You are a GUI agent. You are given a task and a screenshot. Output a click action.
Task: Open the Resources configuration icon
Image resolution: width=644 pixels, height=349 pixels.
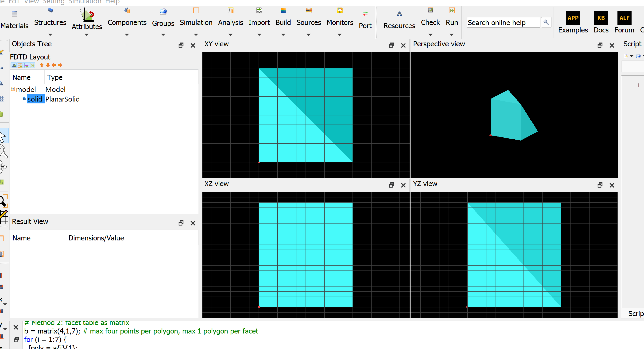[x=399, y=13]
